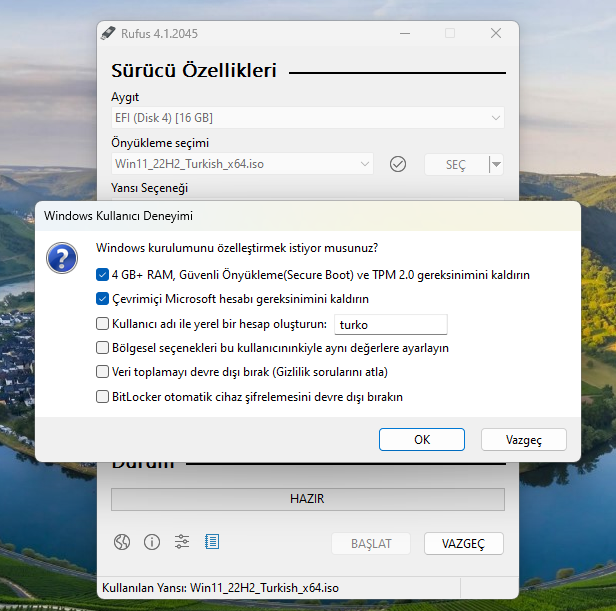Image resolution: width=616 pixels, height=611 pixels.
Task: Click the HAZIR progress bar
Action: (308, 499)
